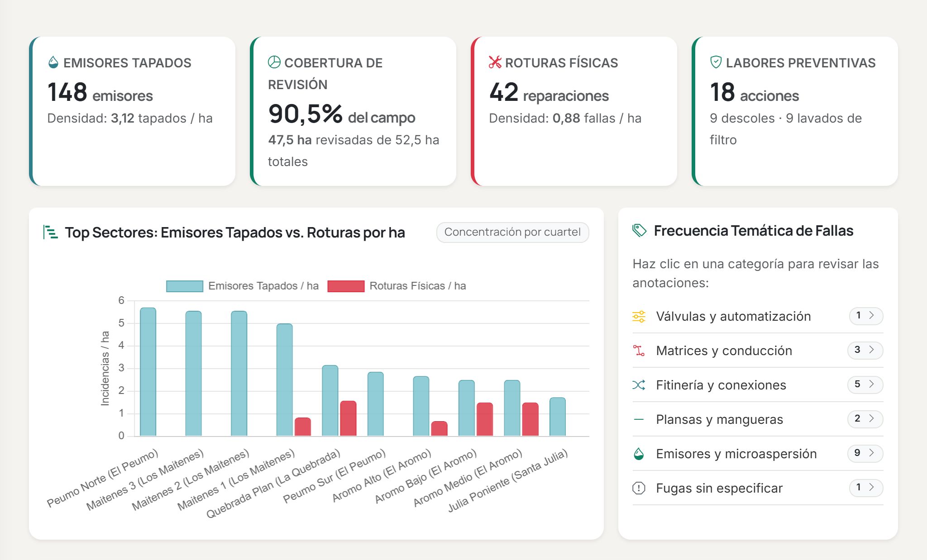The image size is (927, 560).
Task: Click the shuffle icon for Fitinería y conexiones
Action: pyautogui.click(x=639, y=385)
